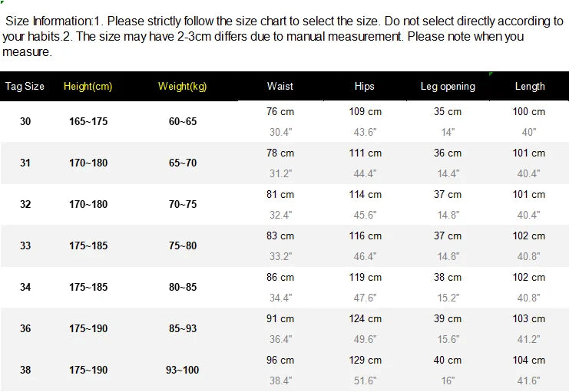The image size is (569, 392).
Task: Click the Waist column header
Action: click(x=280, y=87)
